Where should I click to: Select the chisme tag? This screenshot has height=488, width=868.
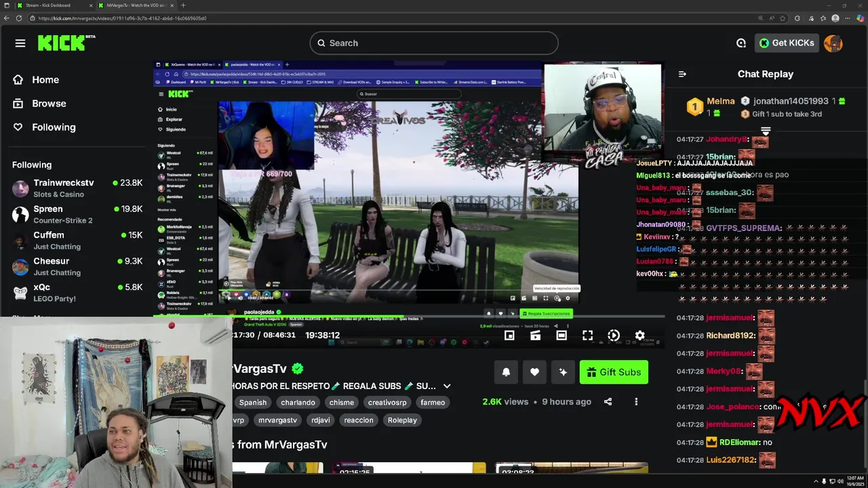pos(342,403)
